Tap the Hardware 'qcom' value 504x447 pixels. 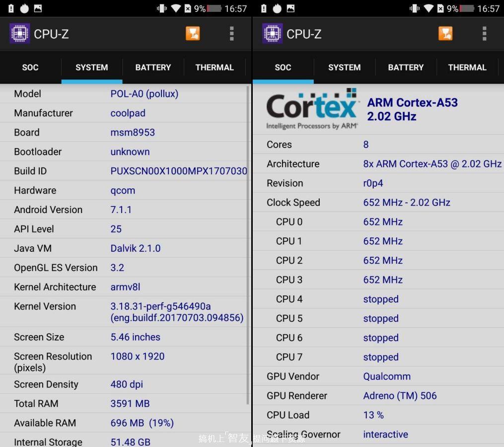click(x=123, y=190)
